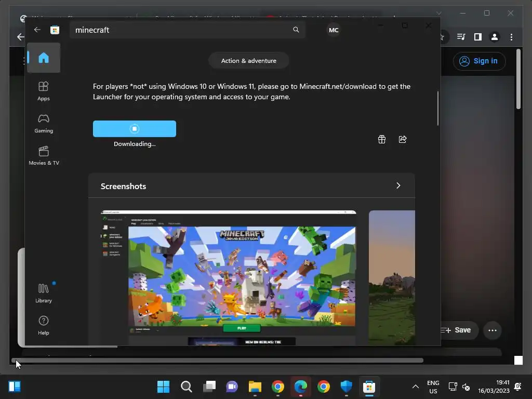Open Movies & TV in the sidebar
The image size is (532, 399).
click(x=44, y=156)
